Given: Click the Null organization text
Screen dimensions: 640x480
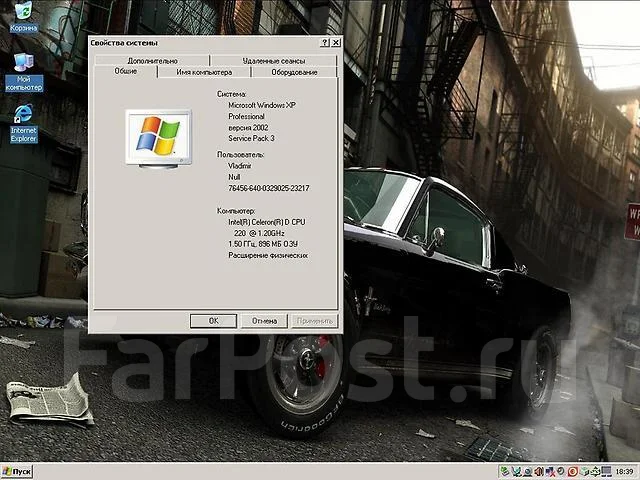Looking at the screenshot, I should pos(234,177).
